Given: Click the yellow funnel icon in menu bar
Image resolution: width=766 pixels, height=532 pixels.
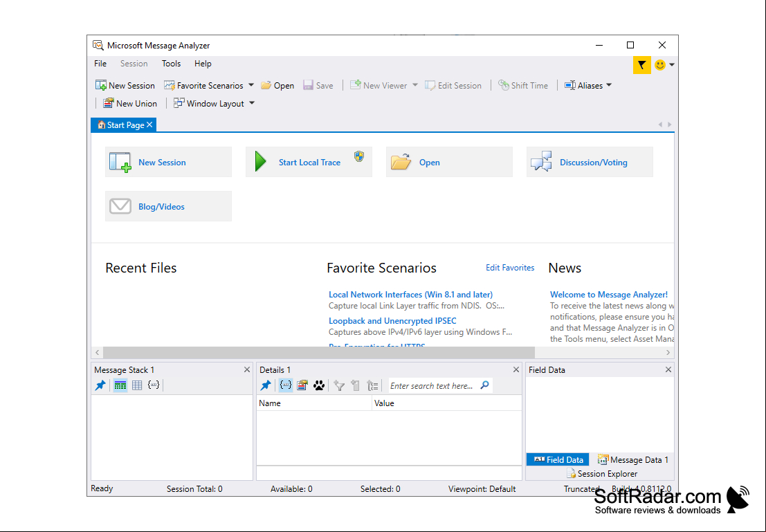Looking at the screenshot, I should [642, 64].
